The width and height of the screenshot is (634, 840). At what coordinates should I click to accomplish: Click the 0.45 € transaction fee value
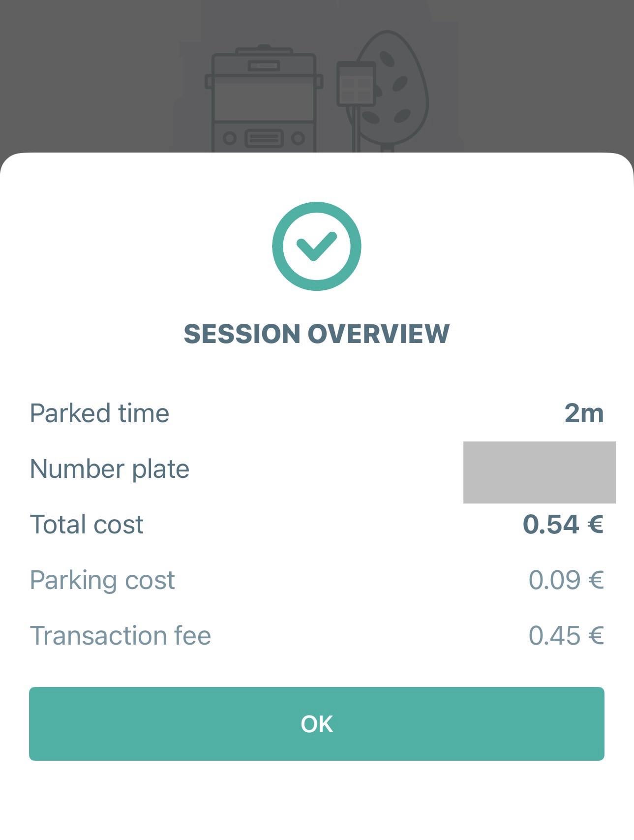point(566,635)
